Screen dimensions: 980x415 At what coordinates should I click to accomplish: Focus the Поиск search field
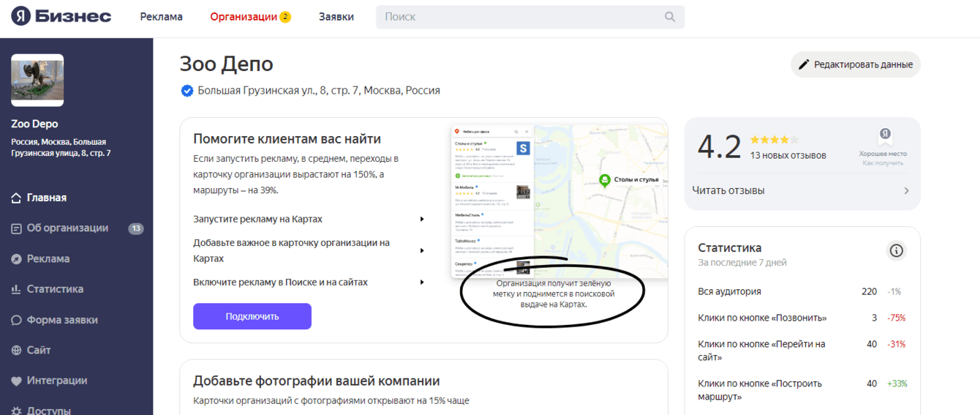pyautogui.click(x=530, y=17)
